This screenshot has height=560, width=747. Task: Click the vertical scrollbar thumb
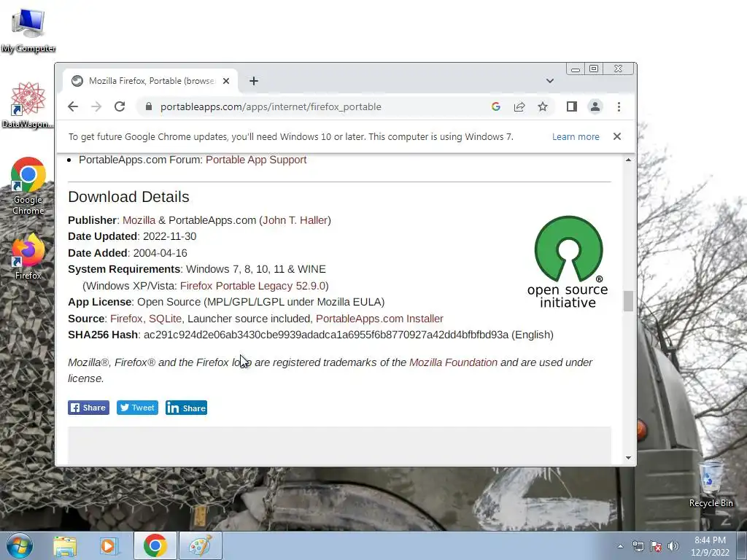pos(628,301)
